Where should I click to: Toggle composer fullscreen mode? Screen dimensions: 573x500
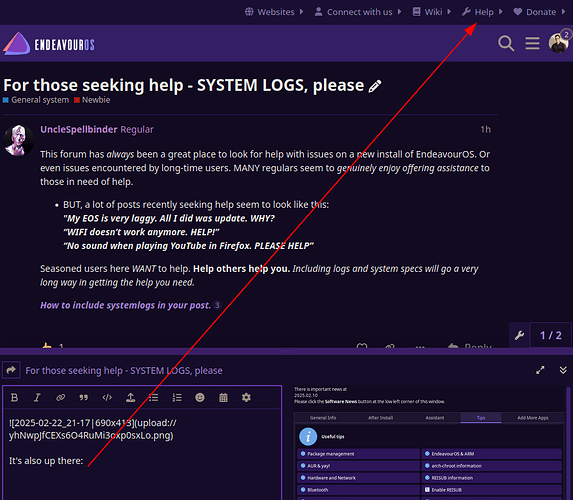coord(540,370)
